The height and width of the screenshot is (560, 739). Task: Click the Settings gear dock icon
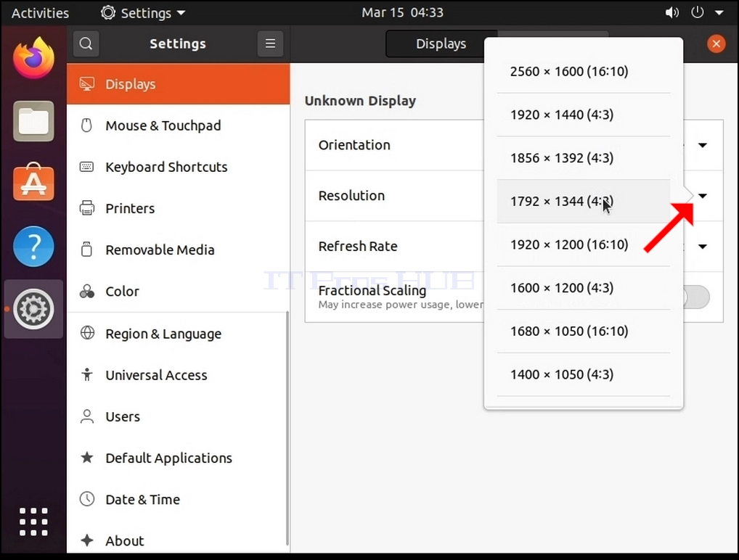click(33, 309)
